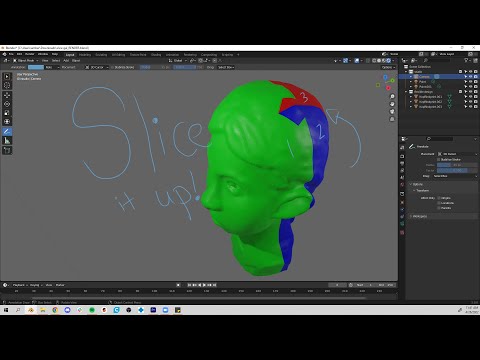This screenshot has height=360, width=480.
Task: Click the Blender logo menu icon
Action: (x=4, y=54)
